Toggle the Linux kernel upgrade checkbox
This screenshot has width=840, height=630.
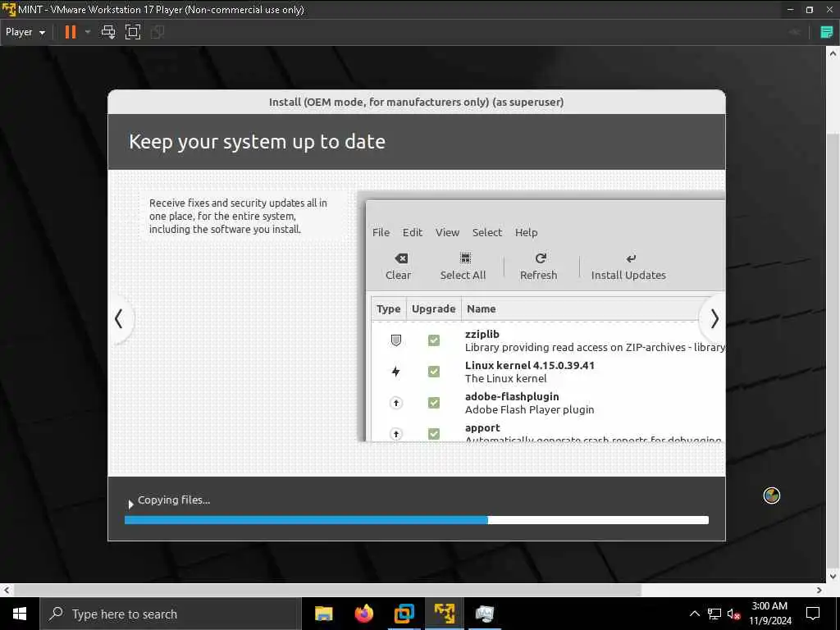(434, 372)
